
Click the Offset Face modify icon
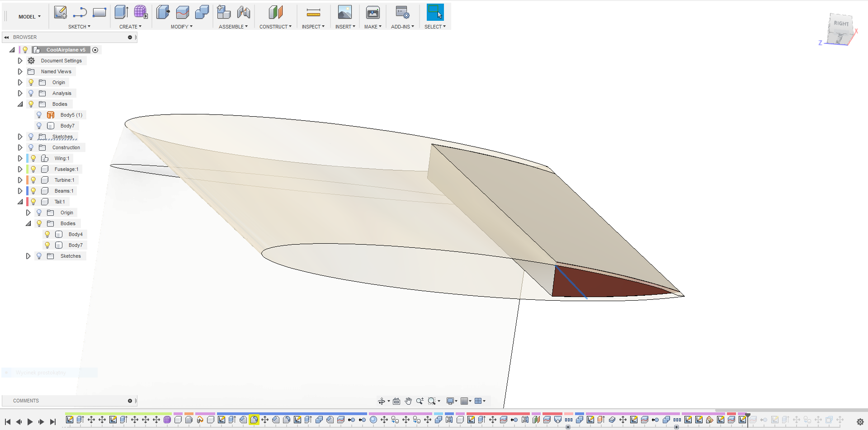point(183,12)
